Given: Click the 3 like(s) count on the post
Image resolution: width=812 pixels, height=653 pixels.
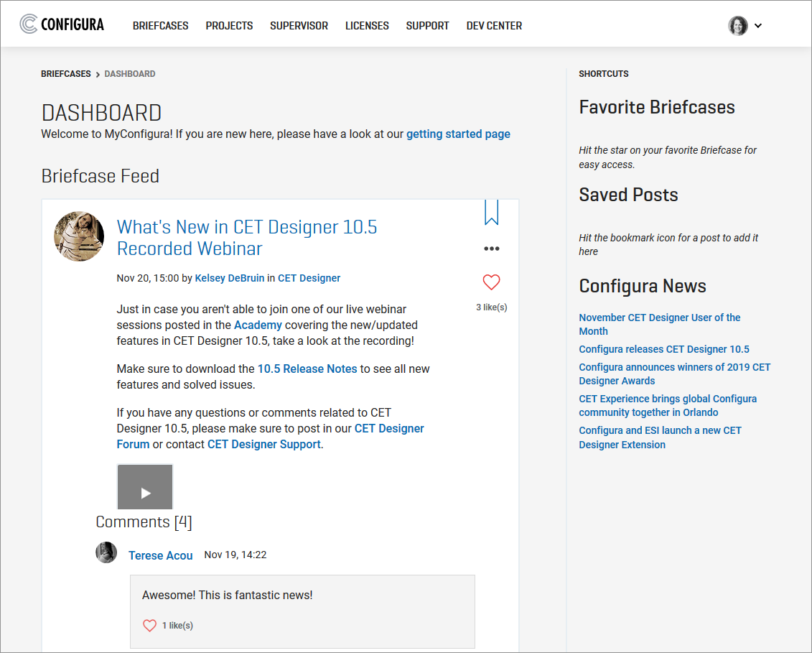Looking at the screenshot, I should 492,307.
